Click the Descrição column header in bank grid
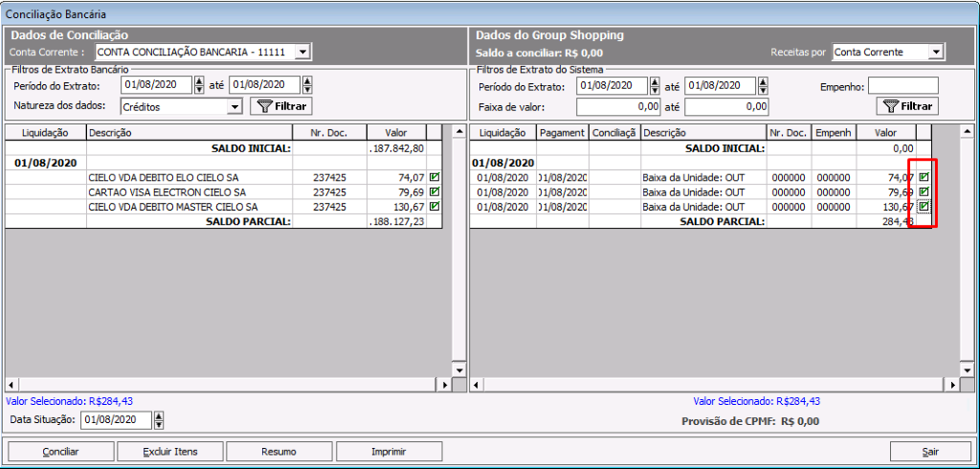This screenshot has height=469, width=980. coord(189,133)
